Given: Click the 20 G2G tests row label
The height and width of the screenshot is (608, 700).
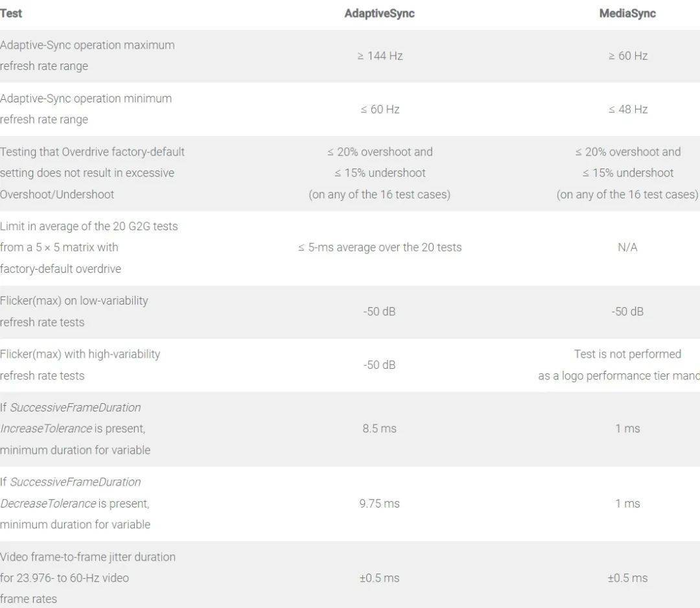Looking at the screenshot, I should 89,247.
